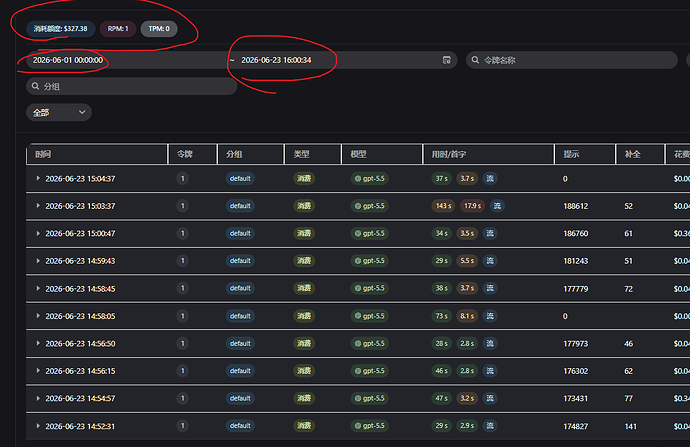Click the token 1 badge in 14:58:45 row

pyautogui.click(x=183, y=288)
